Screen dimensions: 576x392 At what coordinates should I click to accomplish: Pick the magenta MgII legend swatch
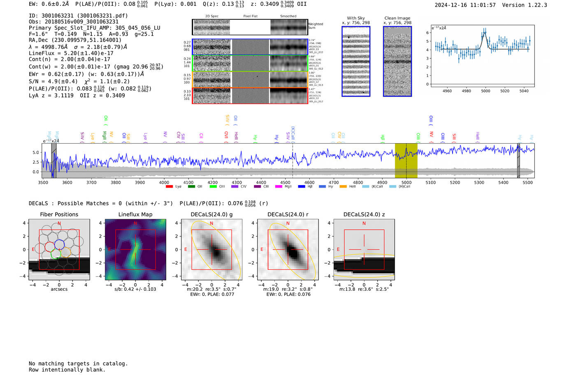click(x=279, y=187)
